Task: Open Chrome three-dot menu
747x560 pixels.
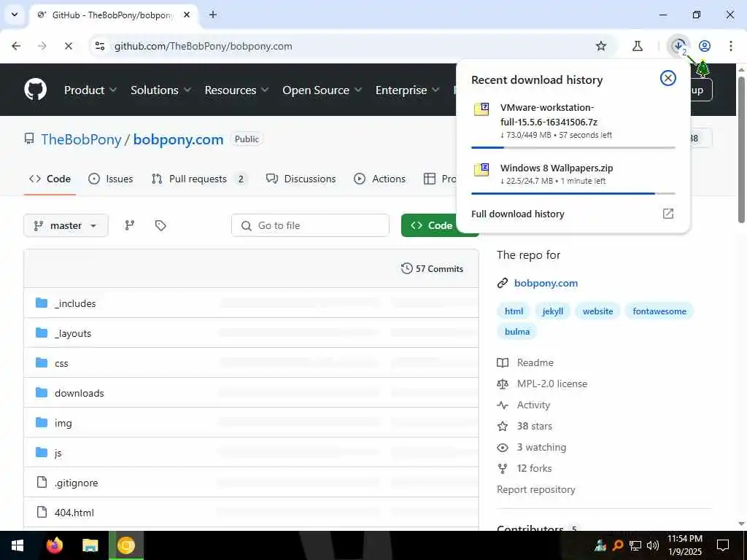Action: coord(730,46)
